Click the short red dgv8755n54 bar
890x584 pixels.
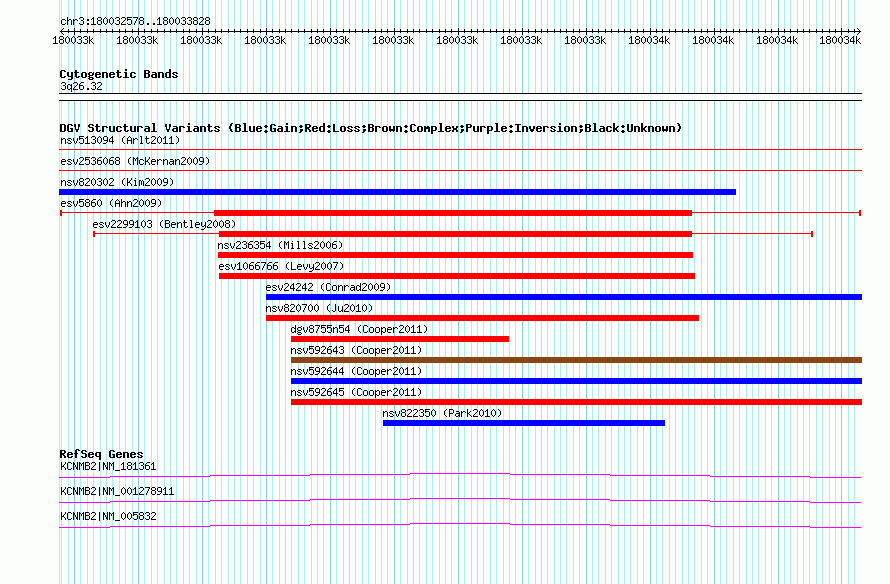tap(400, 339)
